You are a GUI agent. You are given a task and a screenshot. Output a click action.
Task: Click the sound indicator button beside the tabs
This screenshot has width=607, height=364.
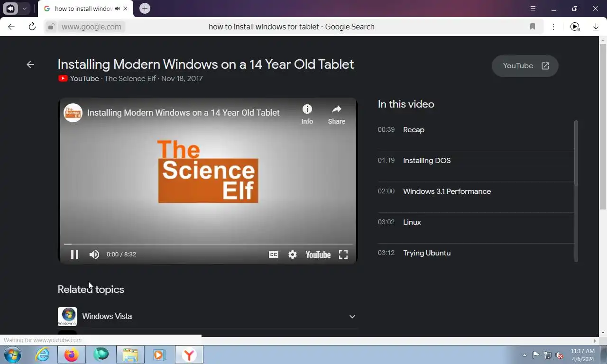pos(10,9)
